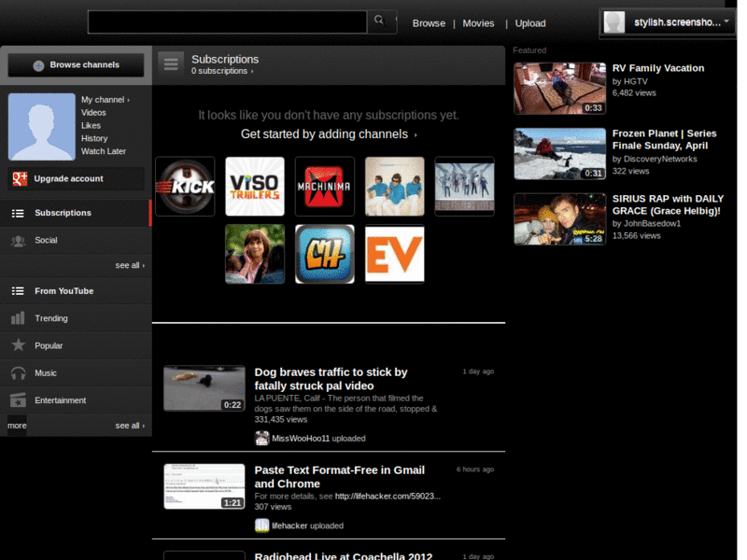Expand see all under Social
Image resolution: width=747 pixels, height=560 pixels.
(130, 265)
